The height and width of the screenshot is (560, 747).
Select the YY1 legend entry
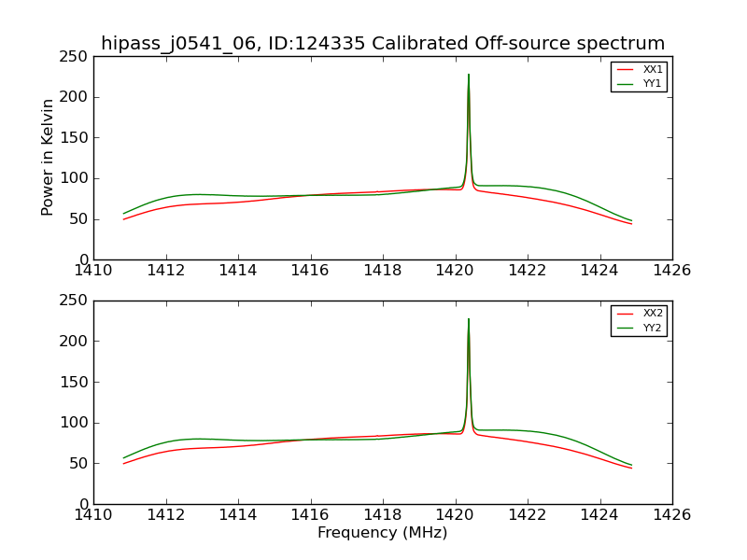point(640,84)
